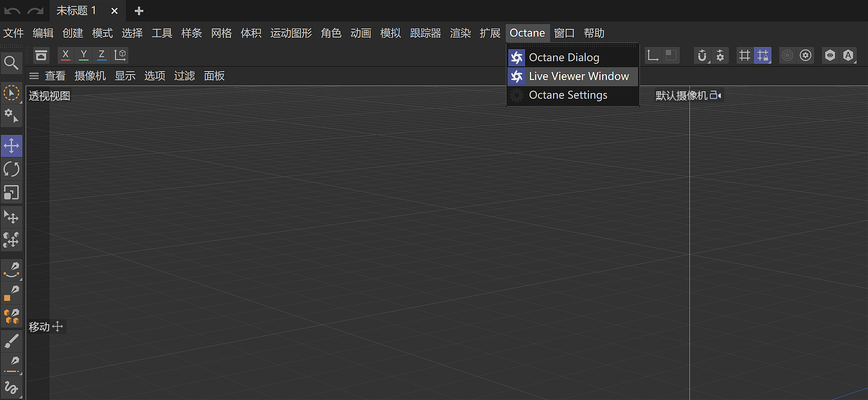Viewport: 868px width, 400px height.
Task: Select the spline pen tool
Action: pos(12,269)
